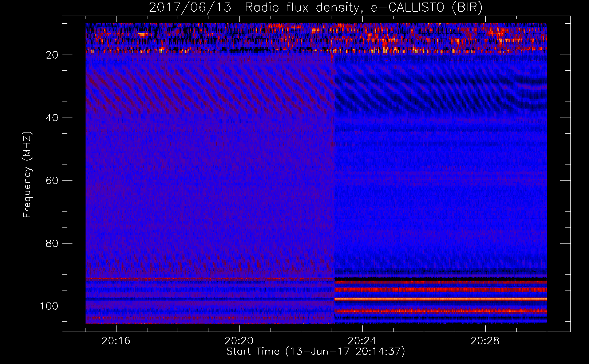589x364 pixels.
Task: Click the '40' frequency tick label
Action: tap(52, 118)
